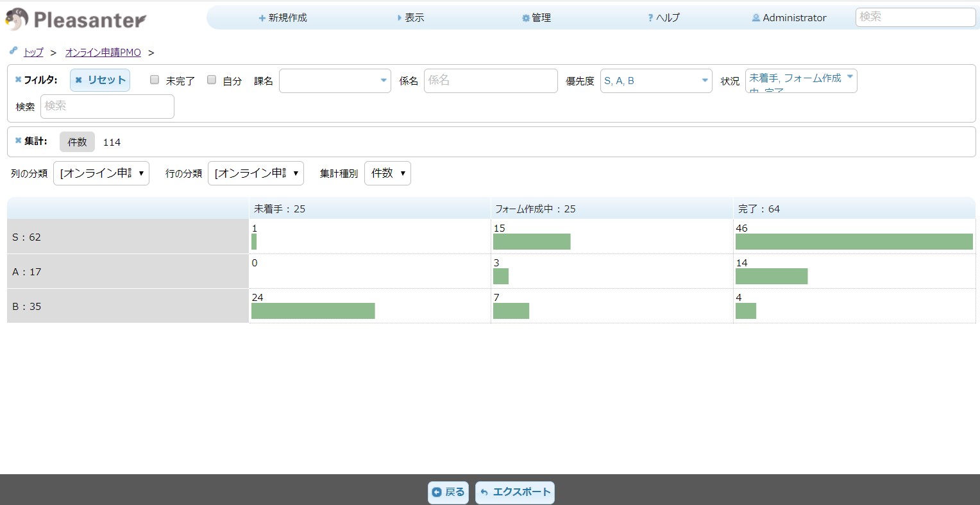Click the リセット filter button
980x505 pixels.
(100, 80)
